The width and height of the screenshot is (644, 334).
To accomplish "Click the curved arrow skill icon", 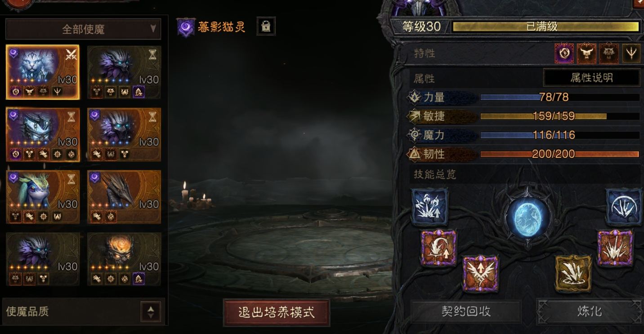I will [438, 248].
